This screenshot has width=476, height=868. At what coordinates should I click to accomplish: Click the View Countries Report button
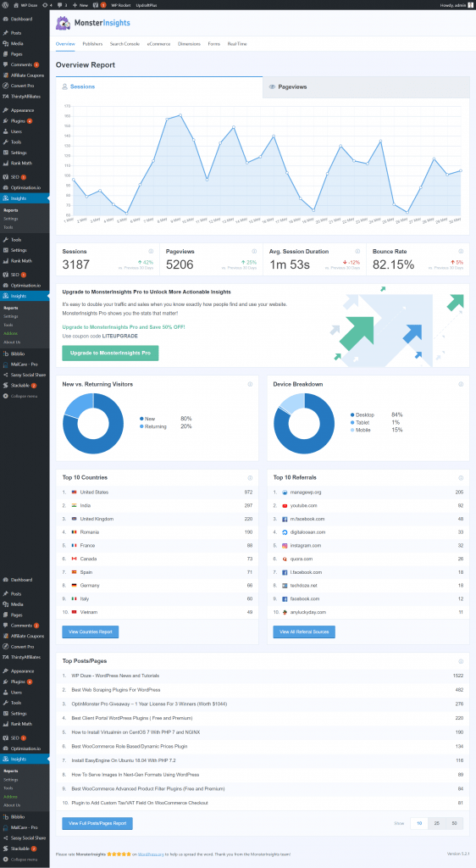point(90,632)
